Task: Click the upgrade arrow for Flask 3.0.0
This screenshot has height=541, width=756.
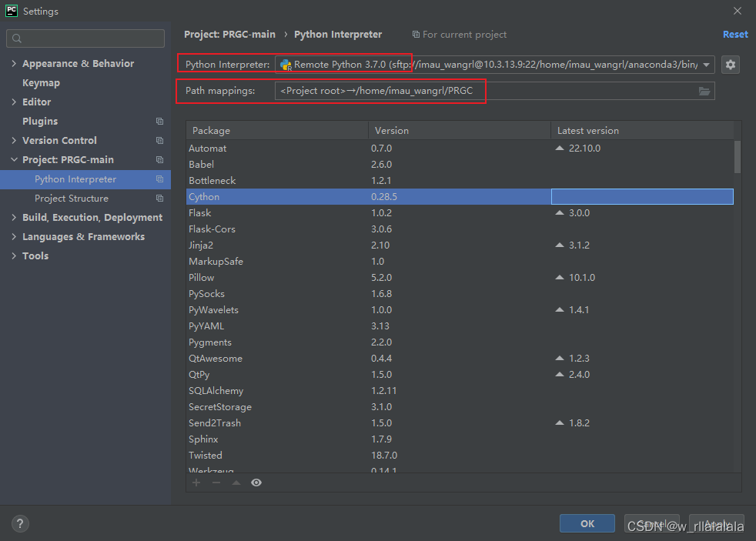Action: pos(559,213)
